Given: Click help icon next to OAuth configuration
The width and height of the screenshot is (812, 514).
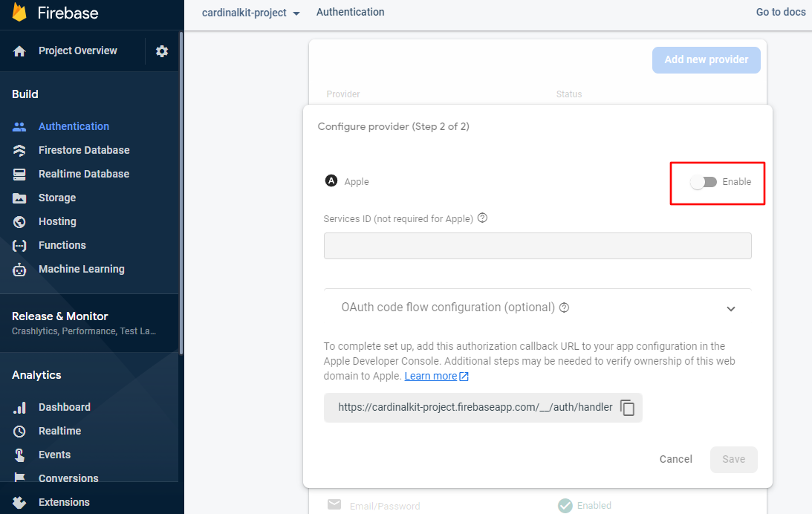Looking at the screenshot, I should coord(565,308).
